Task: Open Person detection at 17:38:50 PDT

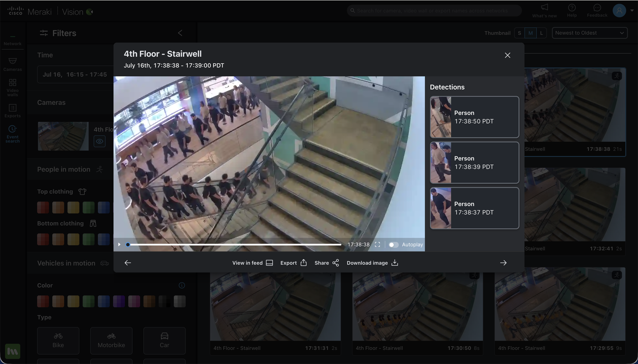Action: (x=474, y=117)
